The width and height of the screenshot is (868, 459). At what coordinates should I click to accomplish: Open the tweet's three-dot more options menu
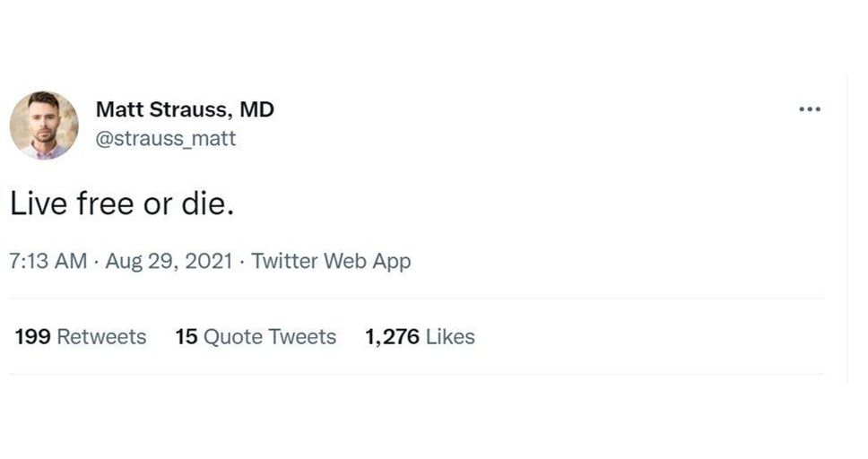click(x=809, y=109)
